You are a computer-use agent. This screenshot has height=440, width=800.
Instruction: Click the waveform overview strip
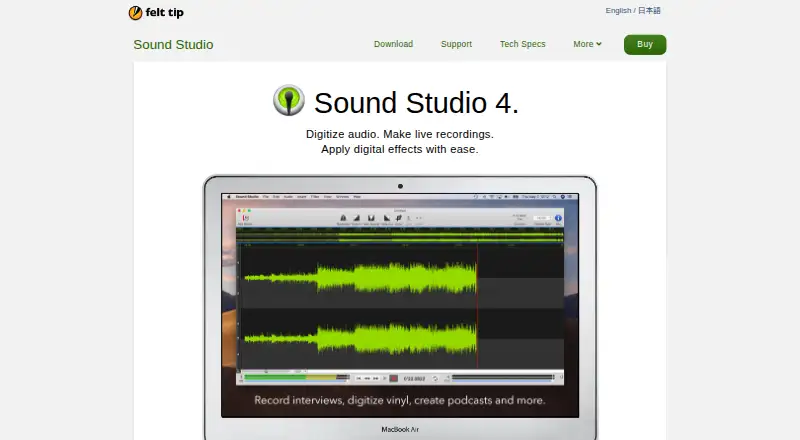coord(400,236)
